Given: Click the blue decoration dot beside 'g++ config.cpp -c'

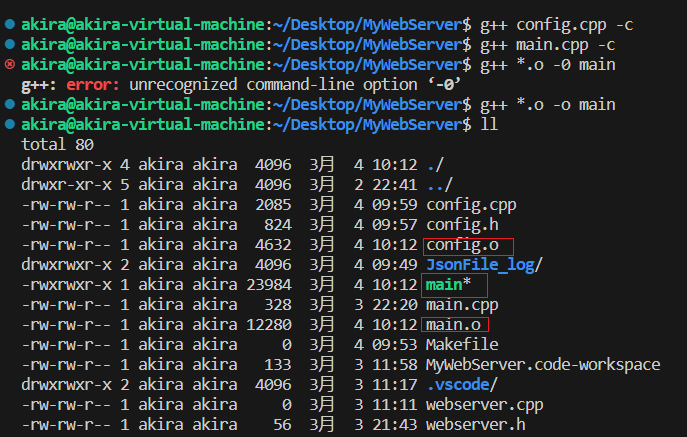Looking at the screenshot, I should (x=9, y=23).
